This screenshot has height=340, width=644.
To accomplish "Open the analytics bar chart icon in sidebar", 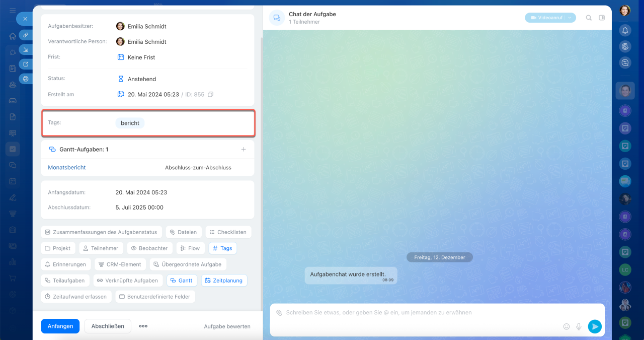I will [x=13, y=262].
